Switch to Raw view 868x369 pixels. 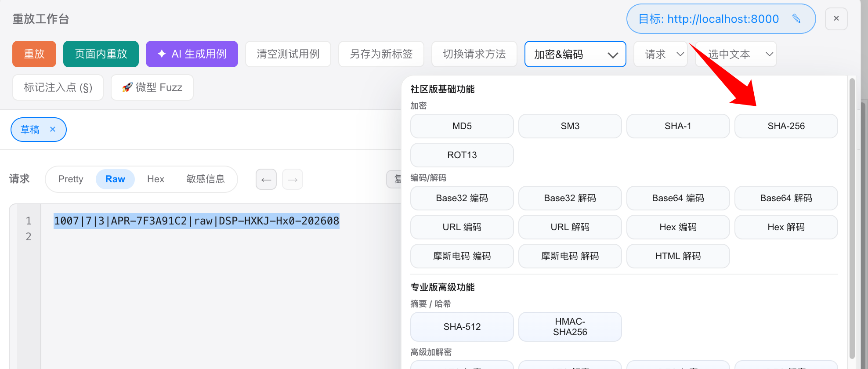tap(115, 179)
